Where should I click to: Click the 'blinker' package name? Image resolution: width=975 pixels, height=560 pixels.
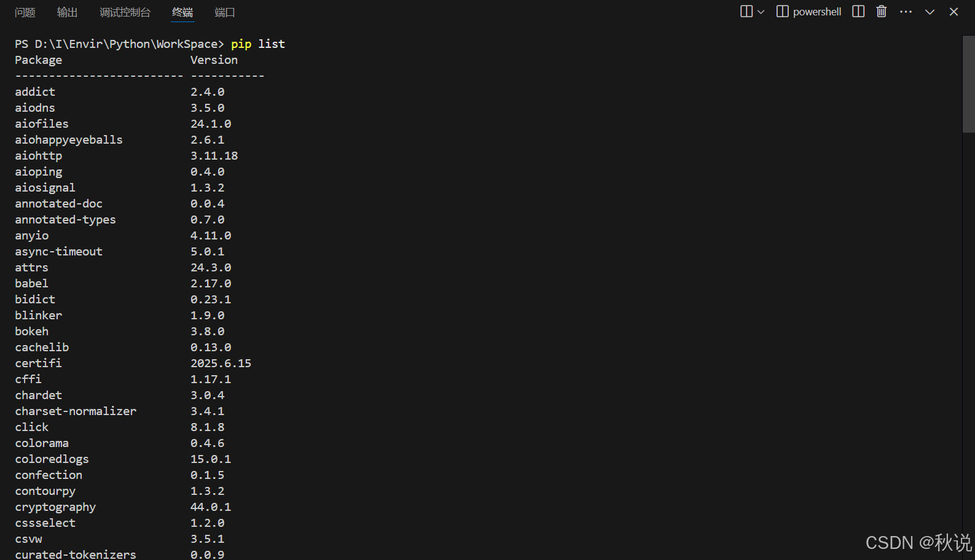(39, 315)
